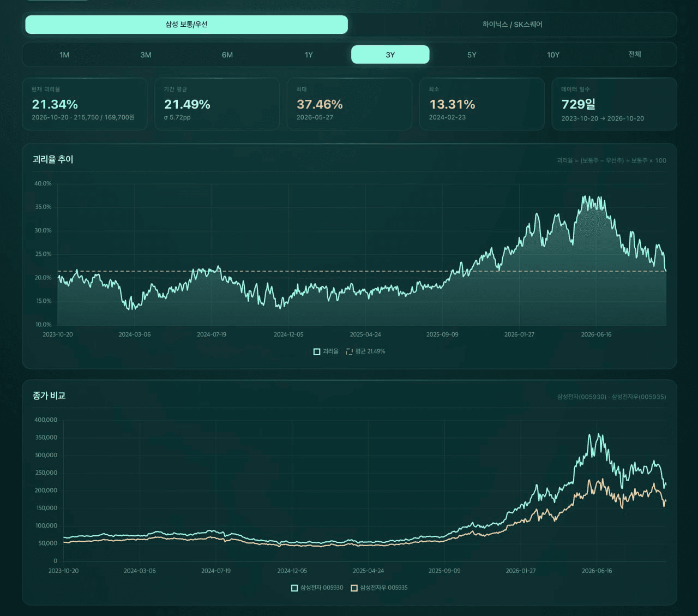The image size is (698, 616).
Task: Click the 괴리율 추이 chart title
Action: coord(53,159)
